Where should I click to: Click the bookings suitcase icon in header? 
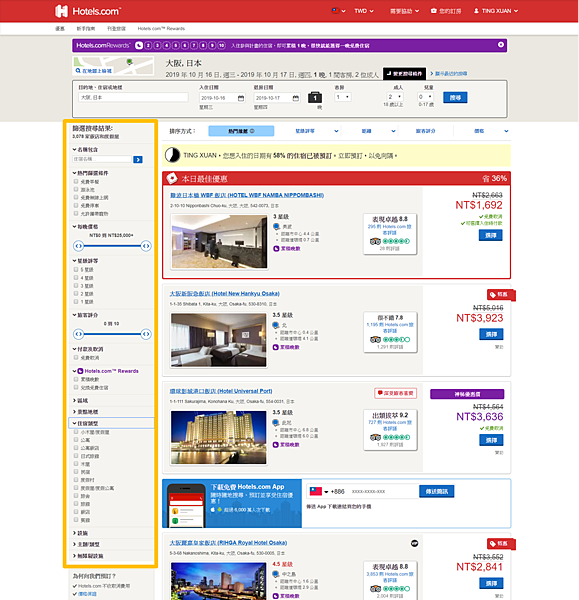[x=434, y=11]
